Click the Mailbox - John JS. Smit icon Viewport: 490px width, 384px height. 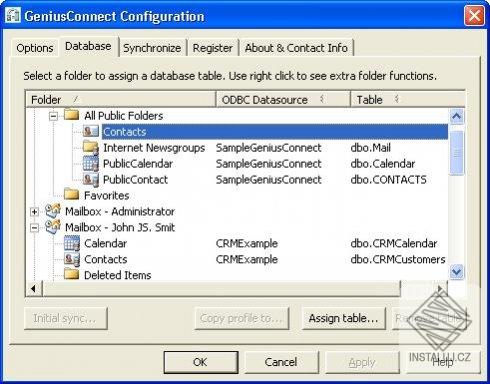(x=53, y=227)
